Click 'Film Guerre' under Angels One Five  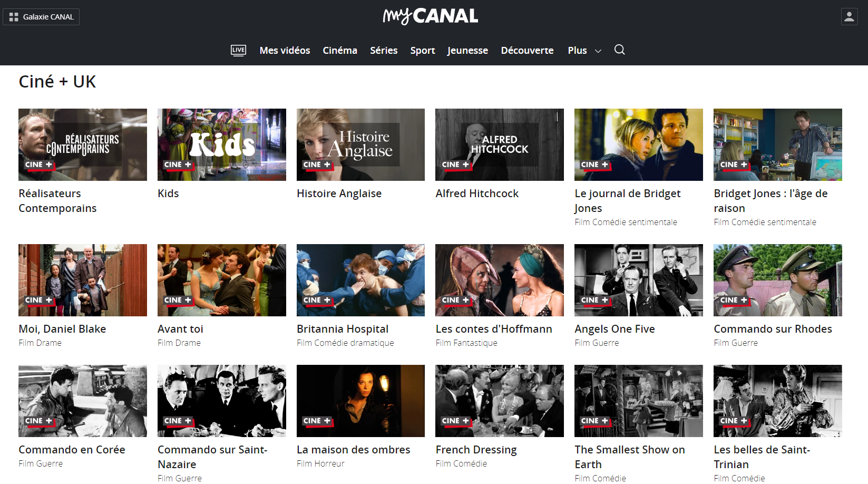(x=597, y=343)
